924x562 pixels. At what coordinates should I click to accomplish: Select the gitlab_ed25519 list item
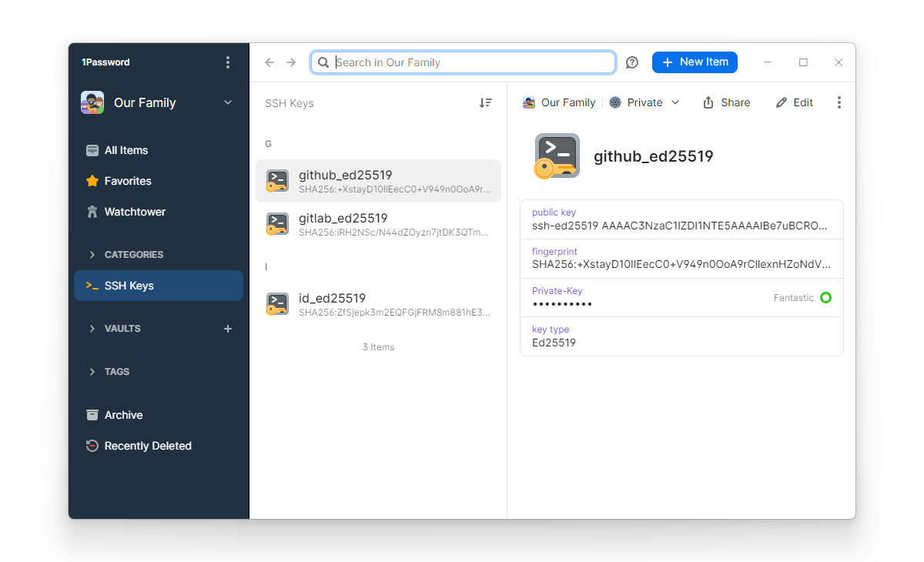(x=378, y=224)
